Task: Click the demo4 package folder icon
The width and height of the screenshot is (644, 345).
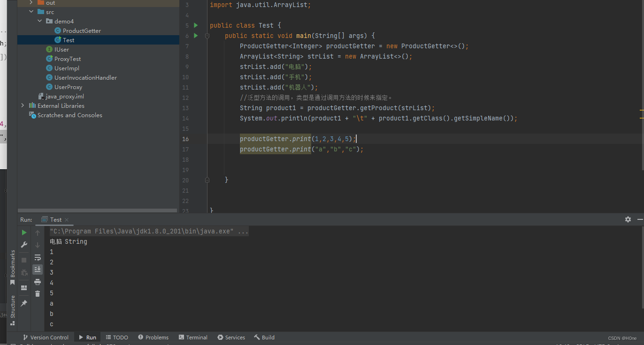Action: click(49, 21)
